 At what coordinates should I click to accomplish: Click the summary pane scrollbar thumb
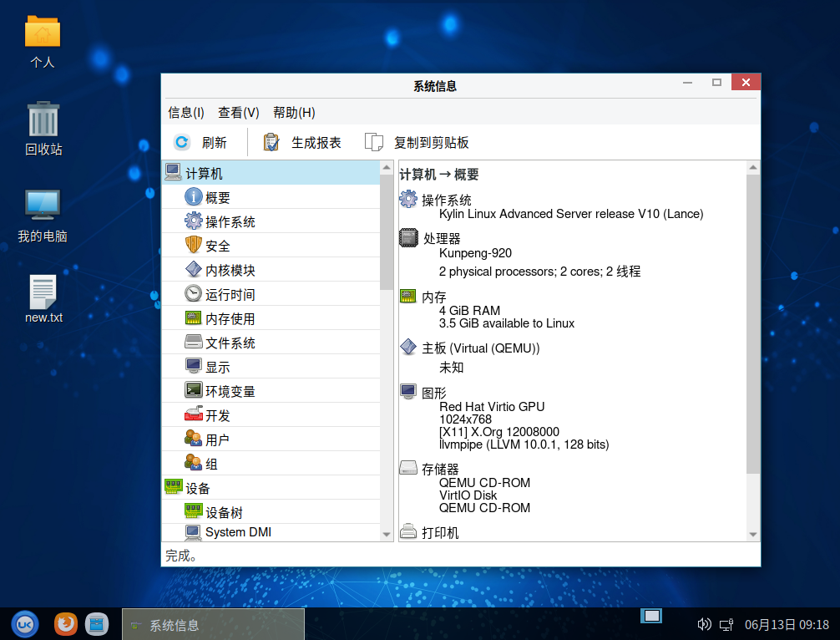tap(752, 323)
